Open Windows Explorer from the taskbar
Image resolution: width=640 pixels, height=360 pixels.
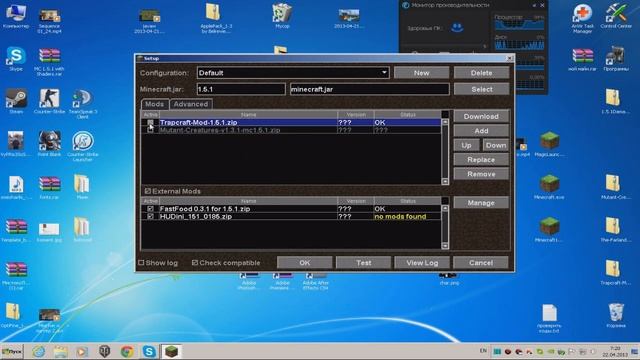tap(60, 351)
